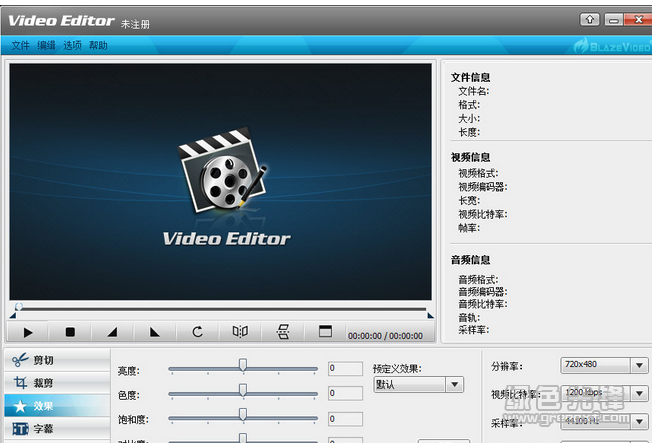This screenshot has width=652, height=443.
Task: Open the 帮助 menu
Action: [x=98, y=45]
